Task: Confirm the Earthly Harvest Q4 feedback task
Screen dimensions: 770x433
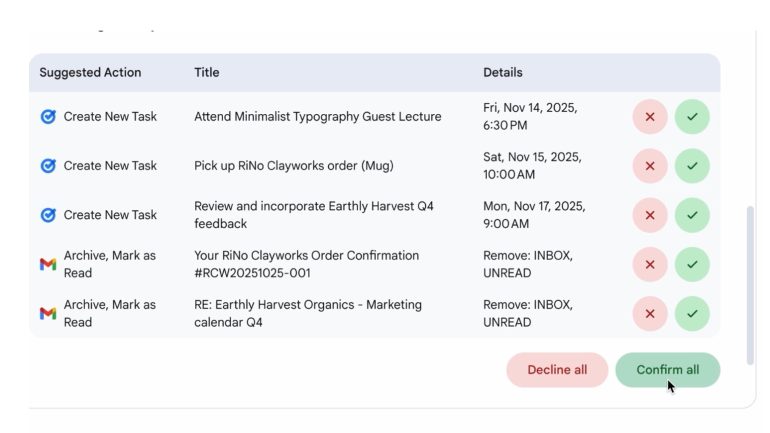Action: click(x=692, y=215)
